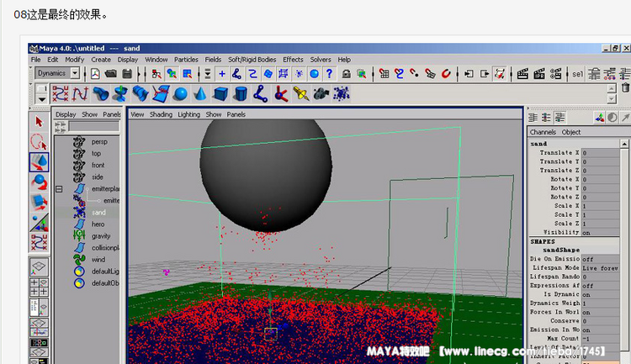Toggle the dynamics selection mask
This screenshot has height=364, width=631.
point(299,74)
